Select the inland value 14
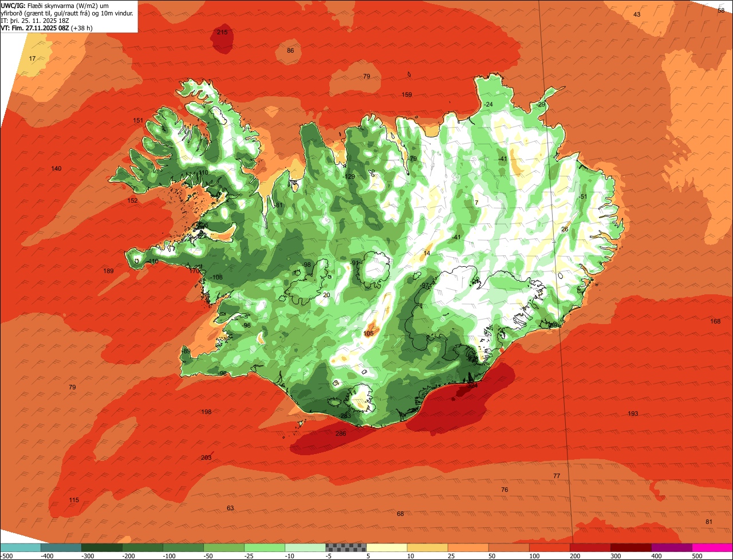Viewport: 733px width, 560px height. (427, 253)
